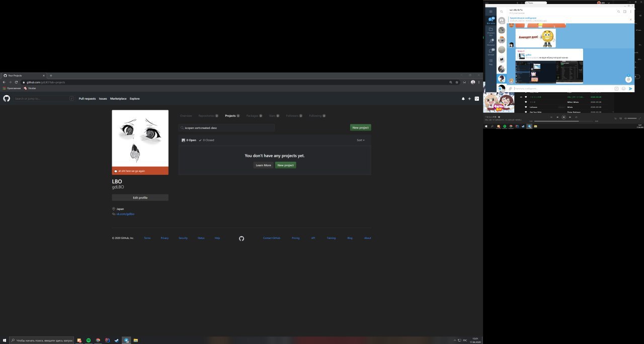Expand the Sort dropdown
This screenshot has height=344, width=644.
point(361,140)
